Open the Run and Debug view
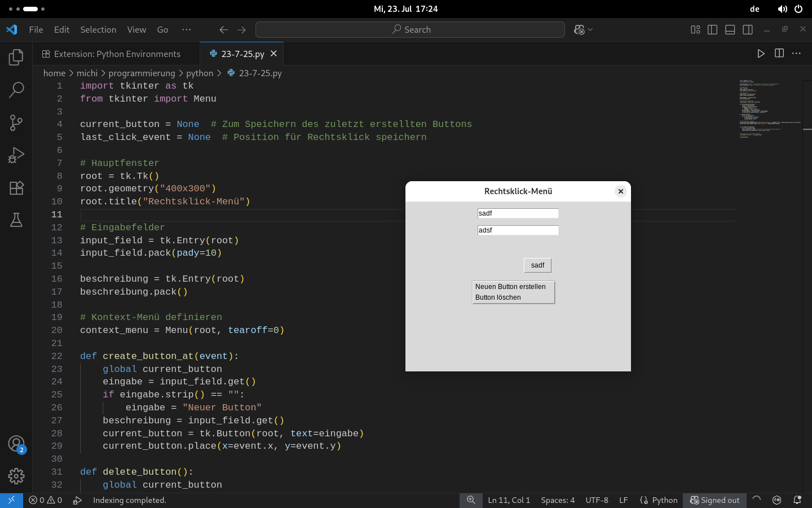Image resolution: width=812 pixels, height=508 pixels. (16, 155)
